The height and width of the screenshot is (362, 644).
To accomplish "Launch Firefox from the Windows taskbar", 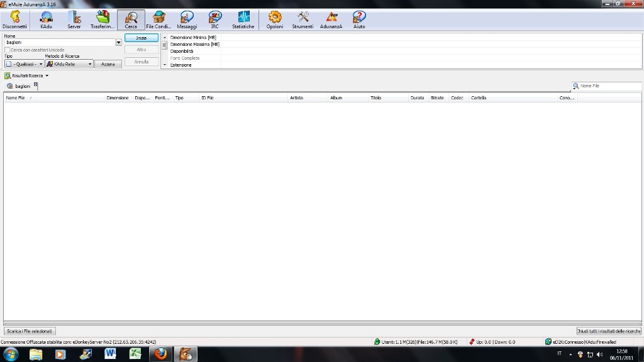I will [x=160, y=354].
